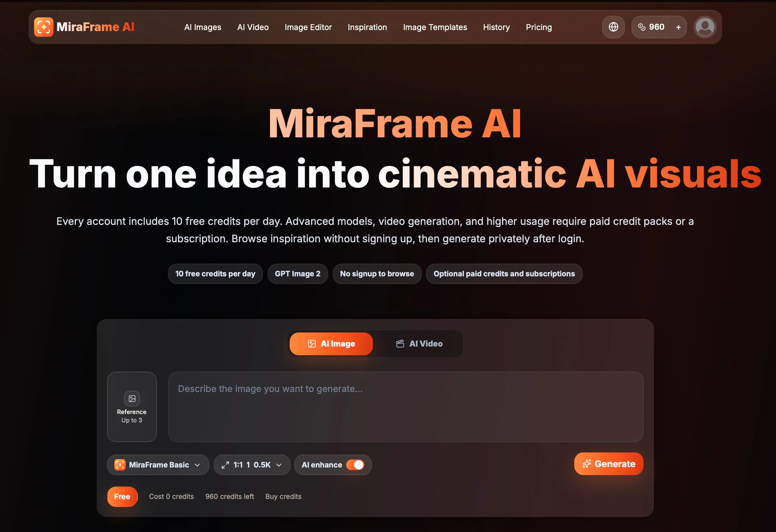Open the Inspiration page
Image resolution: width=776 pixels, height=532 pixels.
tap(367, 27)
